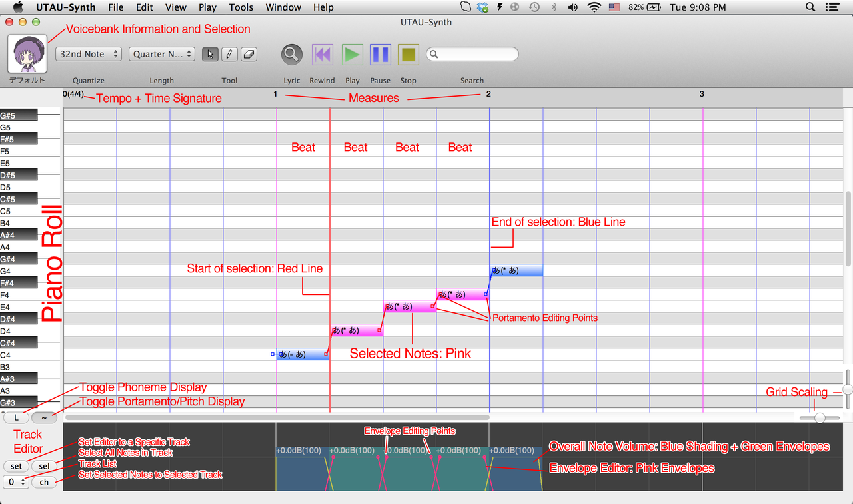This screenshot has width=853, height=504.
Task: Pause playback using the Pause icon
Action: click(x=380, y=54)
